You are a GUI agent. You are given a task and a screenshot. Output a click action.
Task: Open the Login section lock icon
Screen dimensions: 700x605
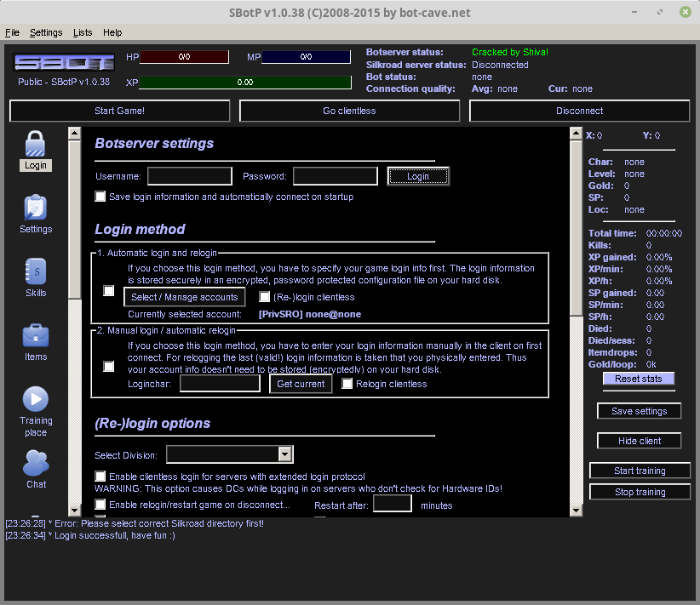pos(35,143)
